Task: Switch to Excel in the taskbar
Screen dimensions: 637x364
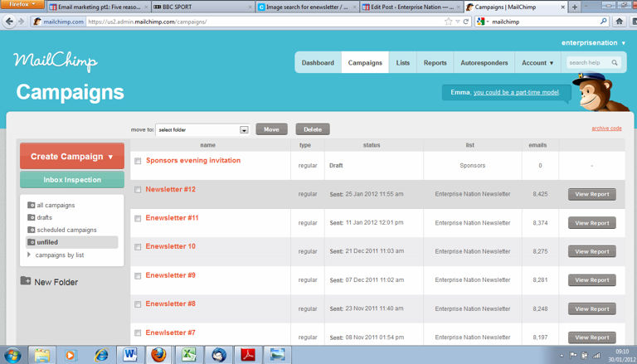Action: coord(189,355)
